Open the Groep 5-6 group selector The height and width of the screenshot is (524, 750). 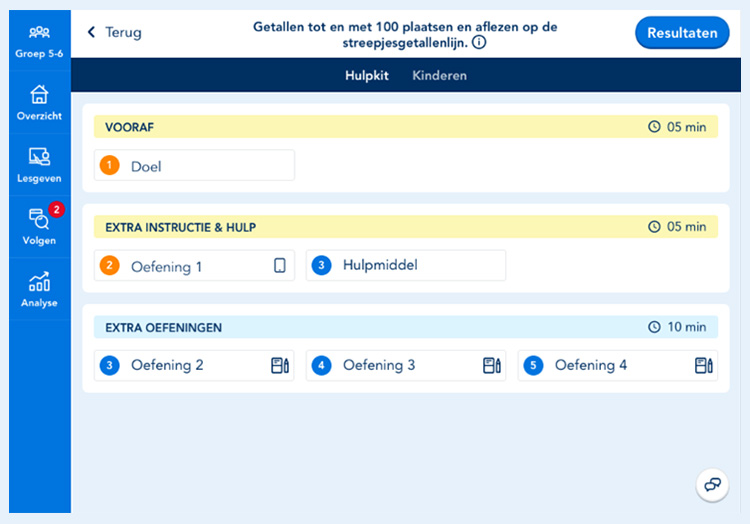pos(39,42)
